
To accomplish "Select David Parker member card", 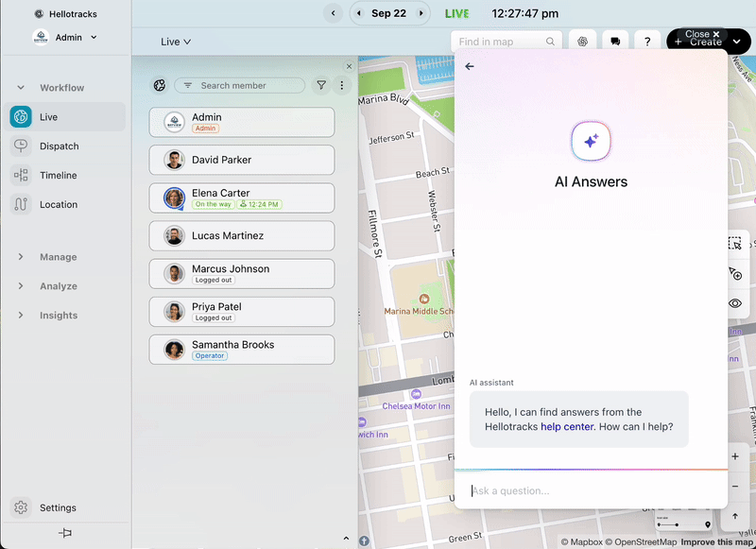I will point(242,160).
